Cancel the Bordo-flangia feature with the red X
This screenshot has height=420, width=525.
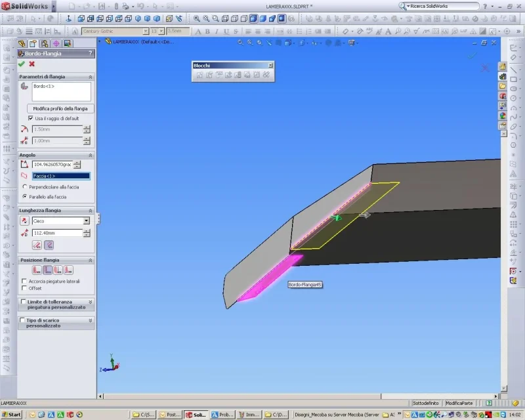(x=31, y=64)
